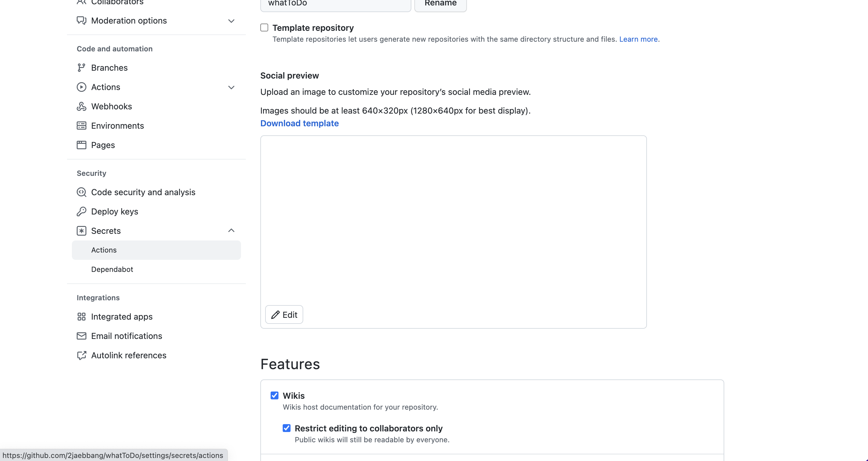Click the Code security shield-search icon

(81, 192)
